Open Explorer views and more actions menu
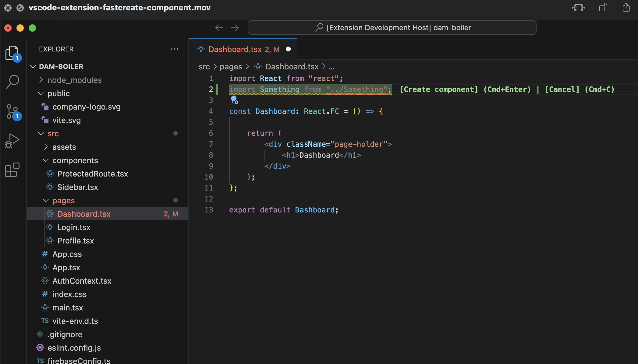 tap(174, 49)
